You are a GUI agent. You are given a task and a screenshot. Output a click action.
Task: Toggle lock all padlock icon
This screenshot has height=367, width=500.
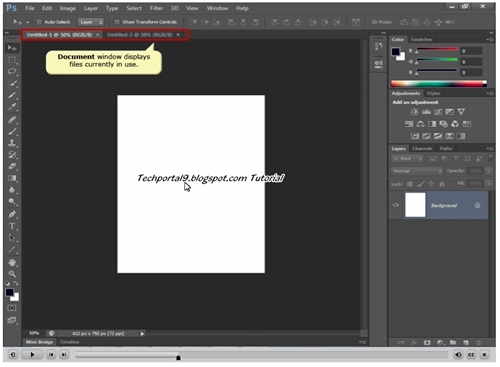[x=442, y=184]
